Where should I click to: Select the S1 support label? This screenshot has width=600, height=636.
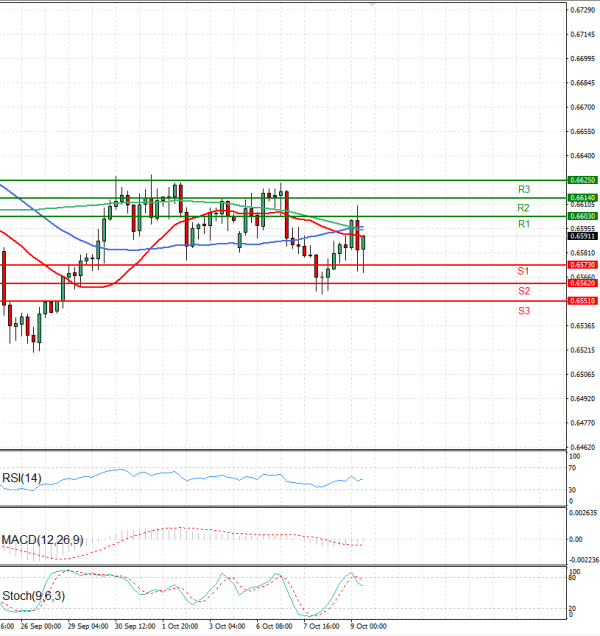pos(523,272)
